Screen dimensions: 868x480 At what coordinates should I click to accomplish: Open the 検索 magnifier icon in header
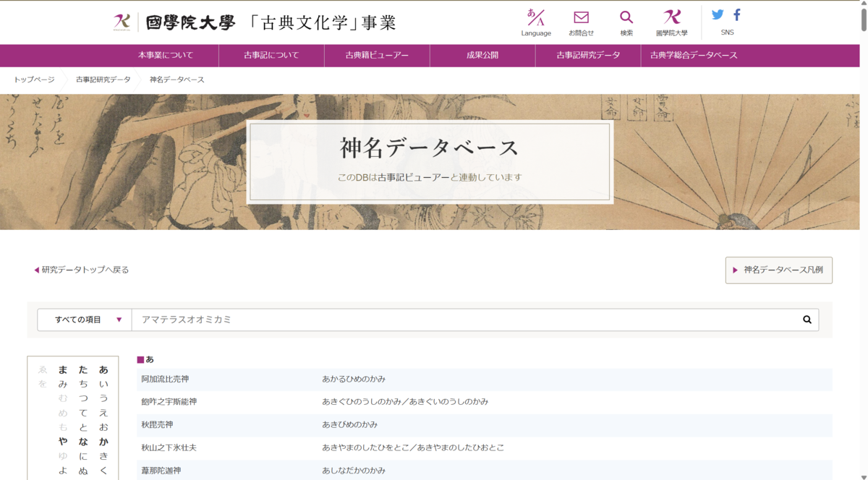(x=626, y=17)
